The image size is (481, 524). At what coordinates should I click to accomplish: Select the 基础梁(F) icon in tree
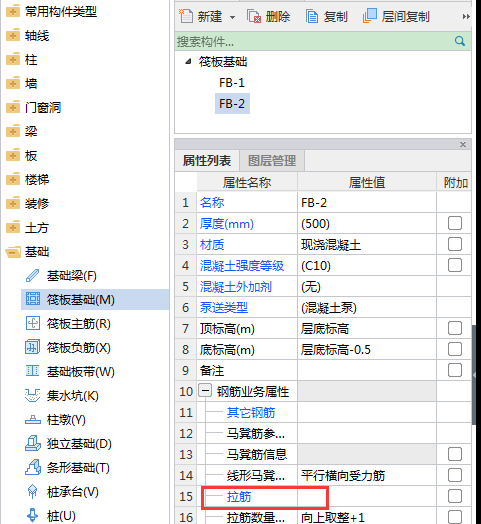(x=32, y=276)
